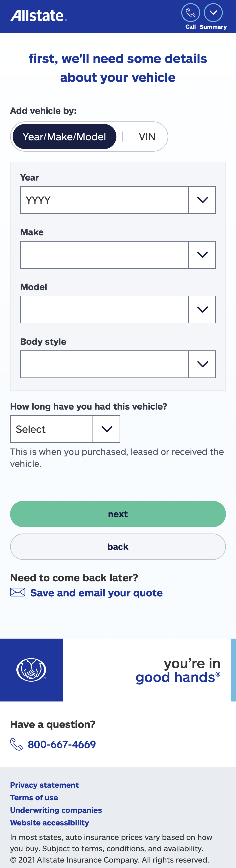Open the Summary panel chevron icon
This screenshot has height=868, width=236.
point(213,13)
